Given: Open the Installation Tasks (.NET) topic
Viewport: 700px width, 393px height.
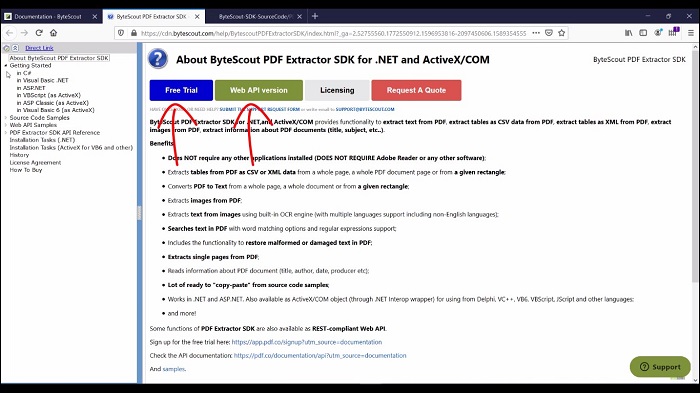Looking at the screenshot, I should pyautogui.click(x=42, y=140).
